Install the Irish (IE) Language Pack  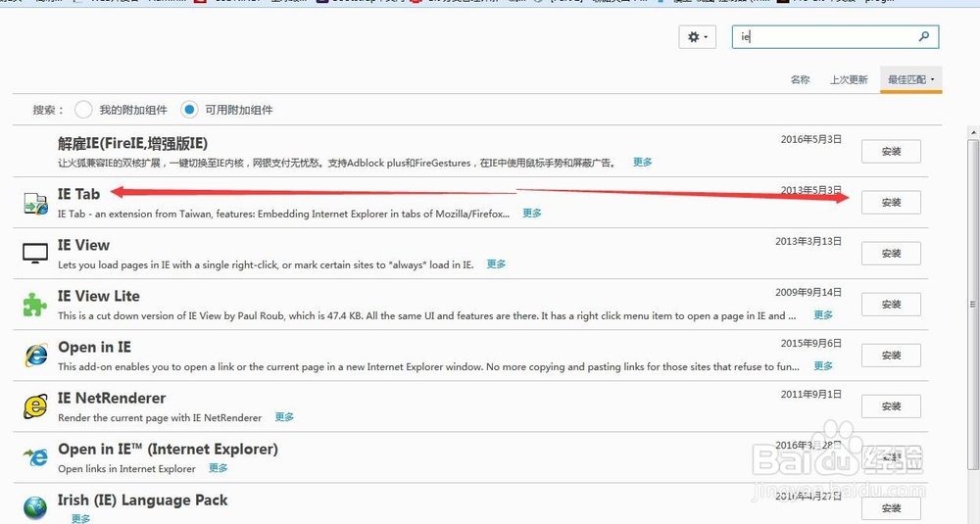891,508
